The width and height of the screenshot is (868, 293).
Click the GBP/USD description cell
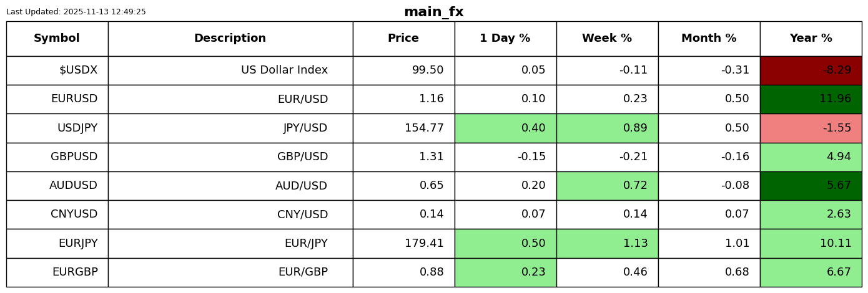click(x=230, y=157)
